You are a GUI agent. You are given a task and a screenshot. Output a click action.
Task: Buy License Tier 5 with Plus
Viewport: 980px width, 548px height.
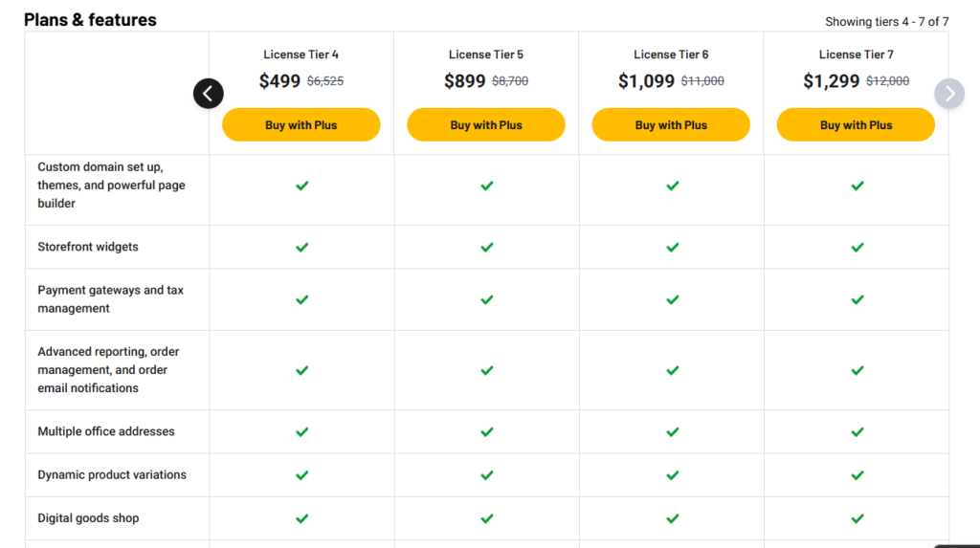486,125
